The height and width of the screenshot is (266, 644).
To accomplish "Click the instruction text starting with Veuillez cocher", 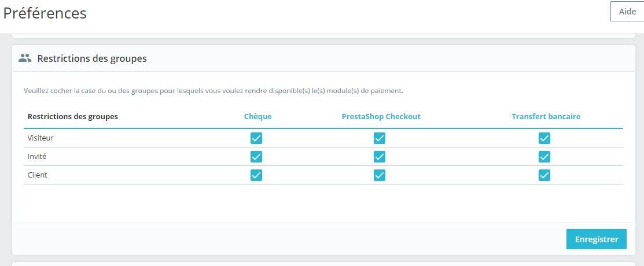I will coord(213,91).
